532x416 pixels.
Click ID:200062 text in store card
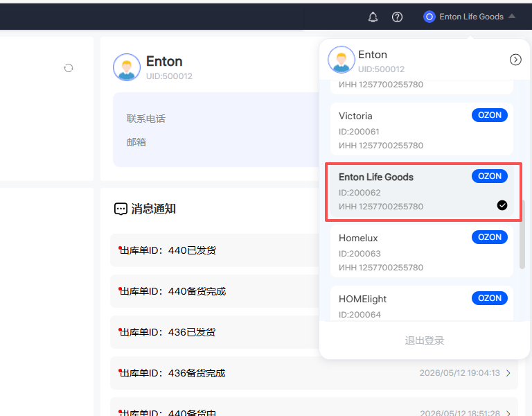pos(360,193)
